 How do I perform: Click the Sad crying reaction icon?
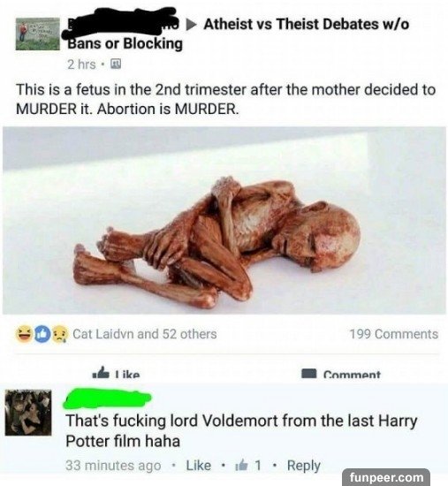(60, 334)
